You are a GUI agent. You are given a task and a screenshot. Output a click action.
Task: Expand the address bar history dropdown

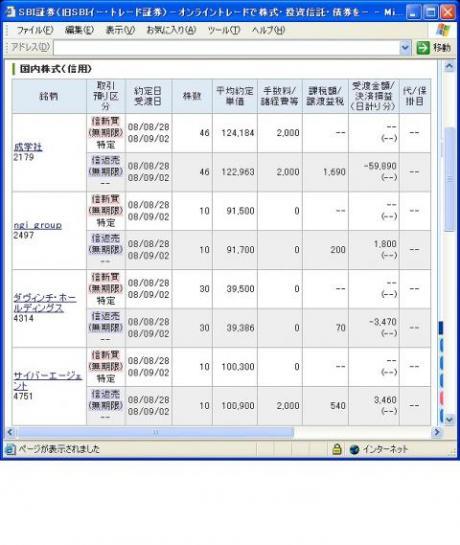tap(405, 48)
